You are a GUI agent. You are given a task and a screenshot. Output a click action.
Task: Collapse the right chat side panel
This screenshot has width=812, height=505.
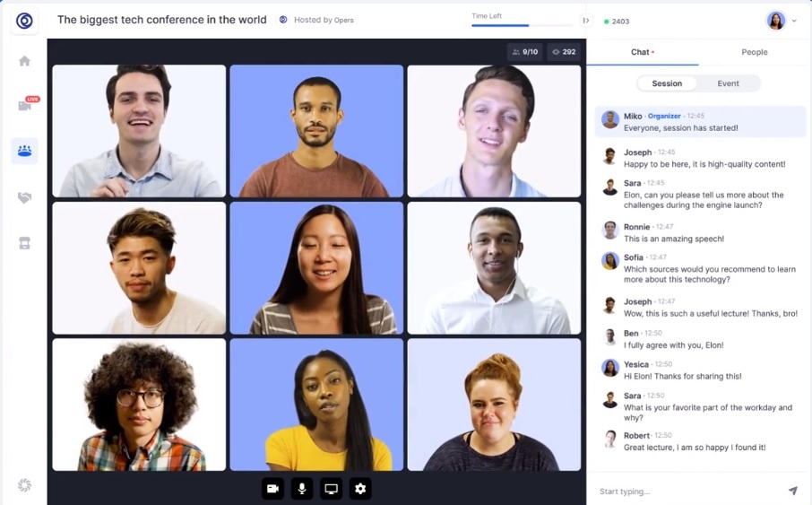click(586, 21)
